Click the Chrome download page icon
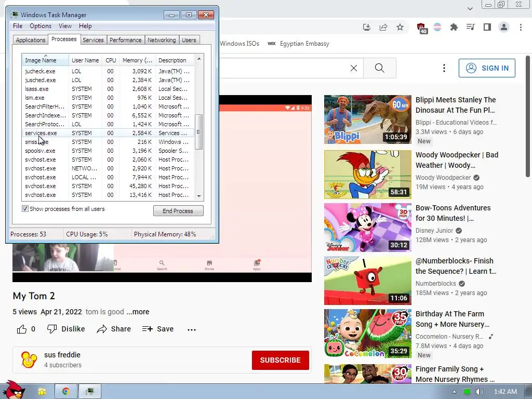 (366, 27)
